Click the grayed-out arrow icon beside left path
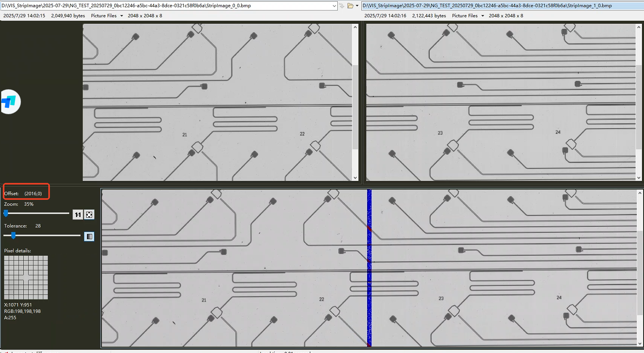The width and height of the screenshot is (644, 353). tap(342, 6)
